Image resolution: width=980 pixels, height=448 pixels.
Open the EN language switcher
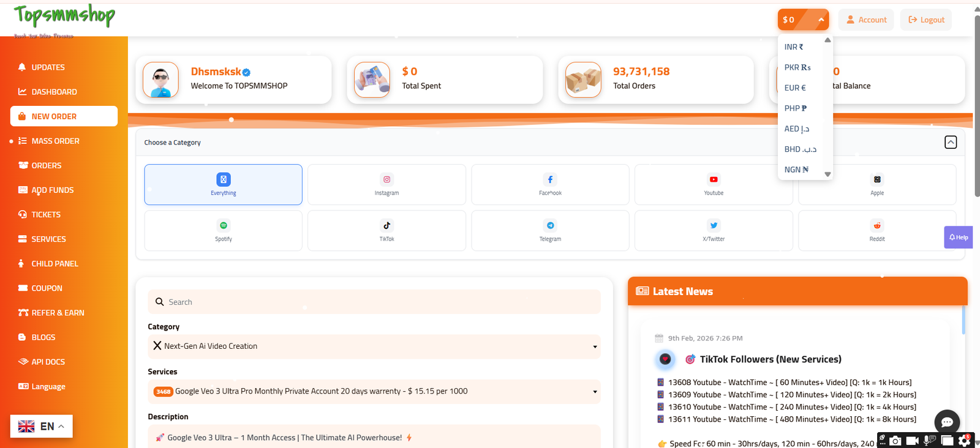point(42,426)
